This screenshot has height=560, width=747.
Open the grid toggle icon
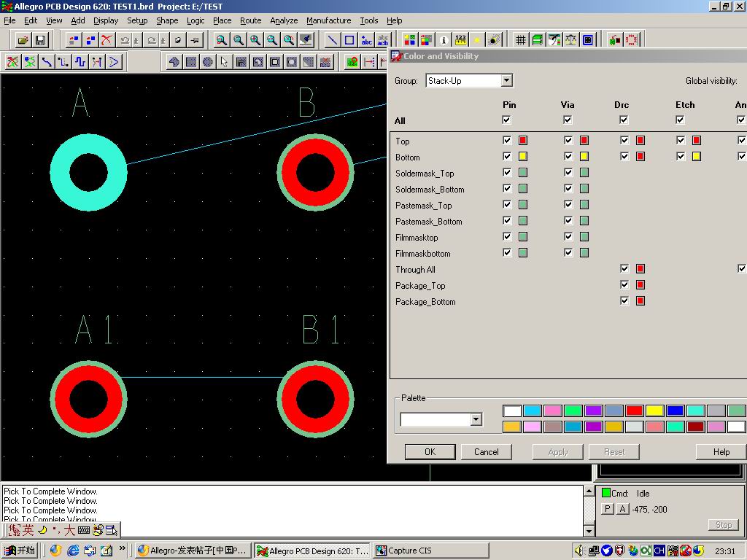(x=521, y=40)
